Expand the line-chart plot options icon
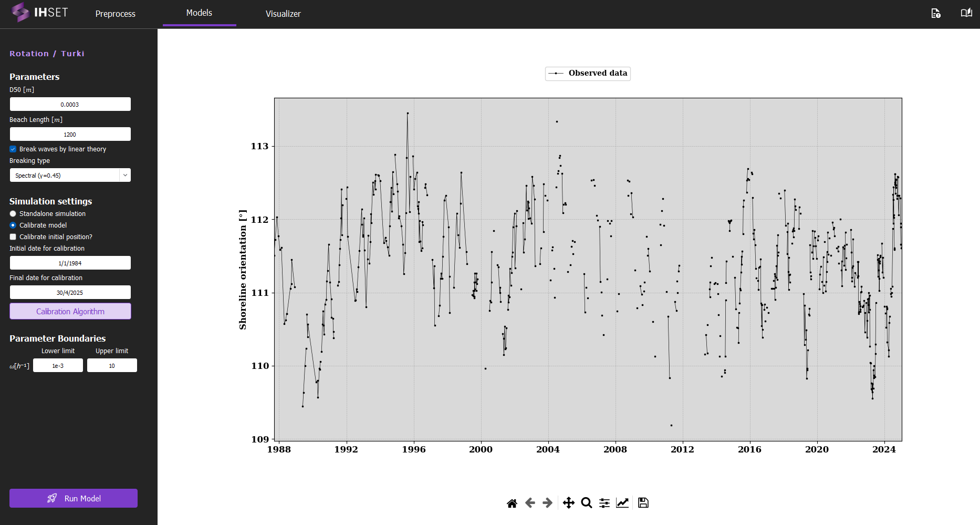The height and width of the screenshot is (525, 980). [622, 503]
